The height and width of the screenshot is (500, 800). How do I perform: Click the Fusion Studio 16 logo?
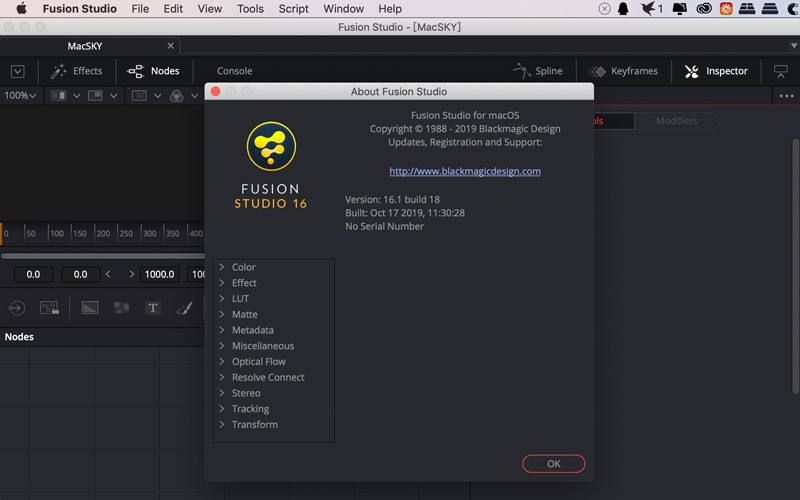pyautogui.click(x=271, y=165)
